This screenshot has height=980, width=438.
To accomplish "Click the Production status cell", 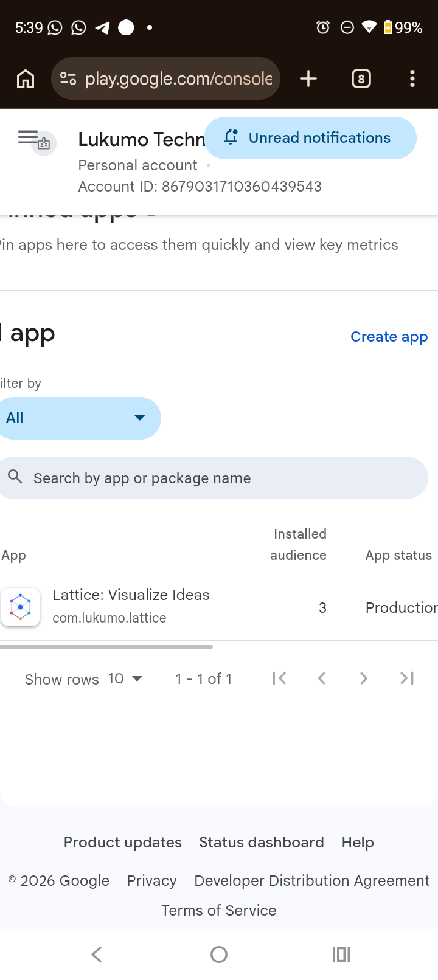I will tap(401, 607).
